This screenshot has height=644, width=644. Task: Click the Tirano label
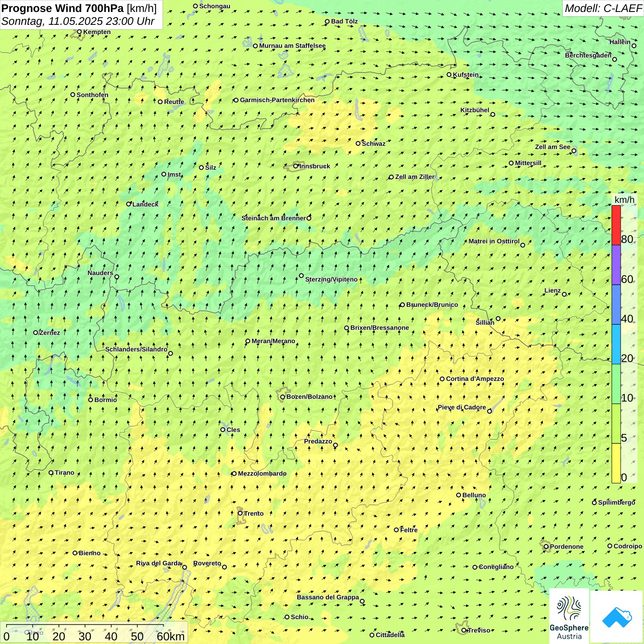(x=64, y=472)
